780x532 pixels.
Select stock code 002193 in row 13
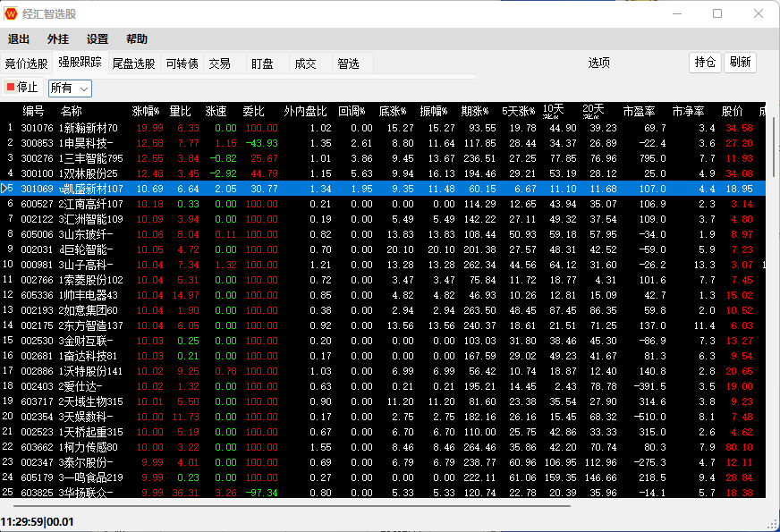tap(37, 310)
